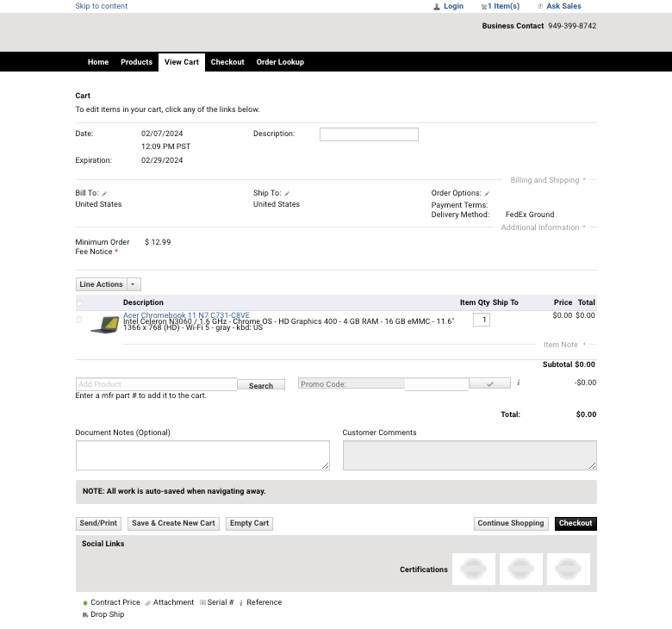The width and height of the screenshot is (672, 629).
Task: Go to the Order Lookup tab
Action: click(x=280, y=62)
